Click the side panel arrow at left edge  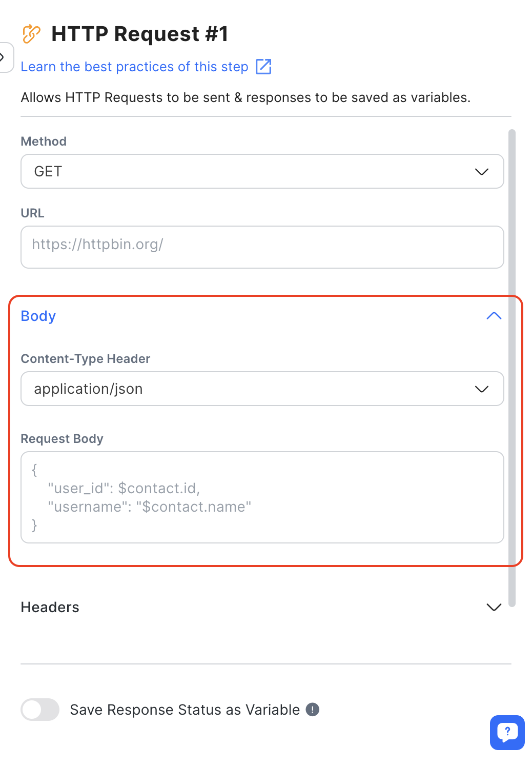point(4,57)
